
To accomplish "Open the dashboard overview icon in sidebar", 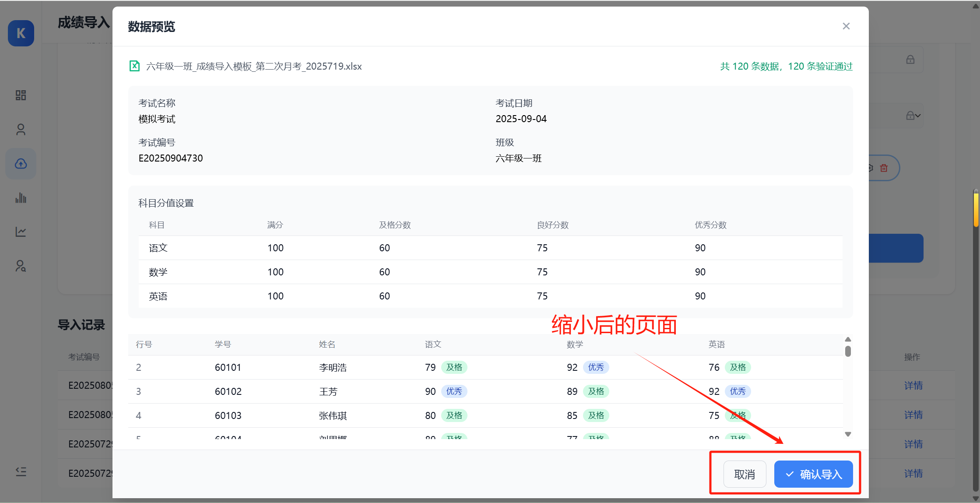I will pyautogui.click(x=21, y=95).
